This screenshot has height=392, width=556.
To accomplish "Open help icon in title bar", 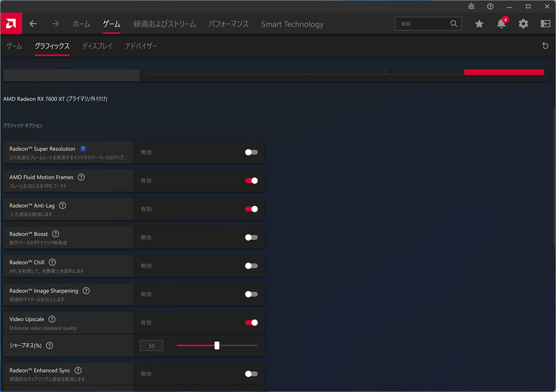I will pos(490,7).
